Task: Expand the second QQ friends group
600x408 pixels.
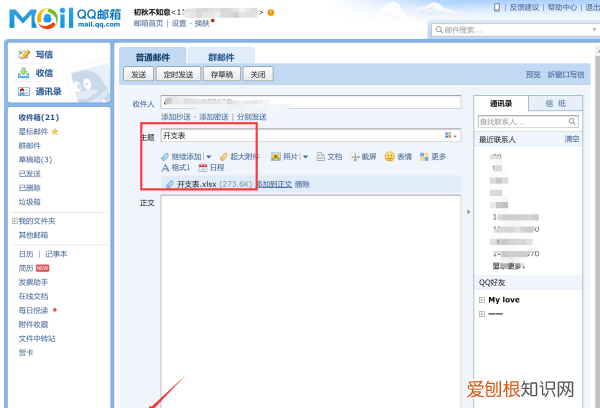Action: 482,314
